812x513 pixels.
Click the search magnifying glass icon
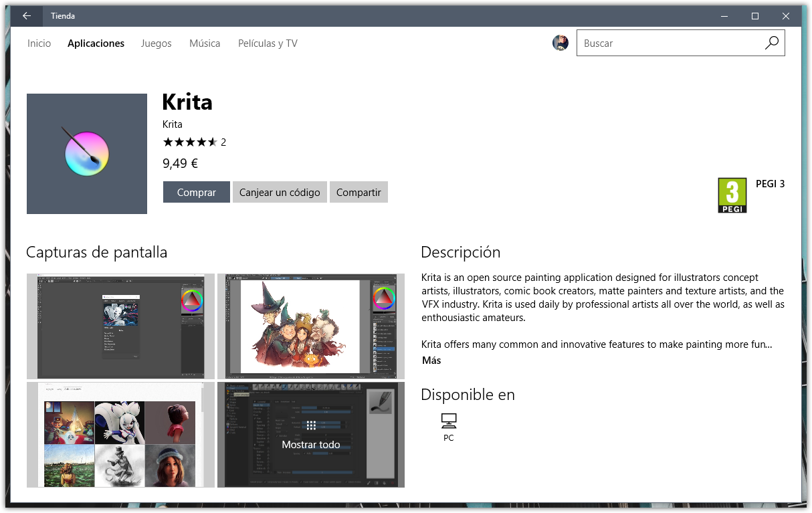[x=771, y=43]
